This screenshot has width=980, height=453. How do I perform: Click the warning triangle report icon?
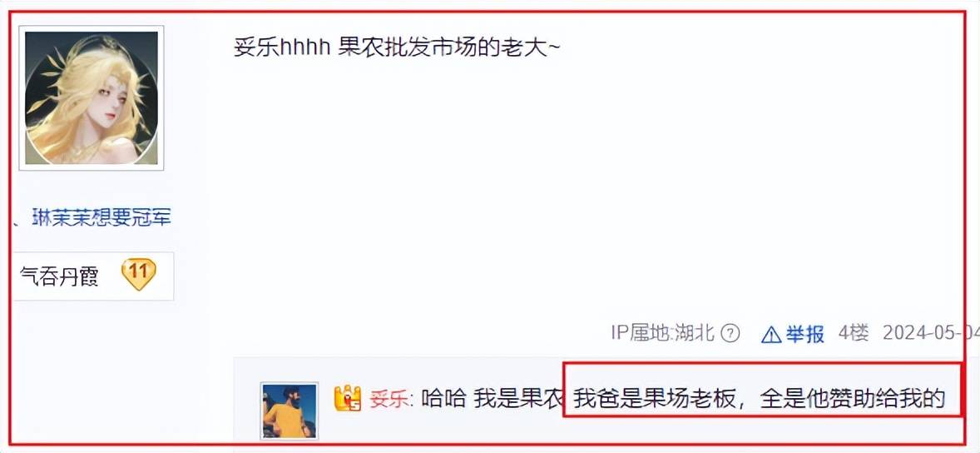coord(771,335)
